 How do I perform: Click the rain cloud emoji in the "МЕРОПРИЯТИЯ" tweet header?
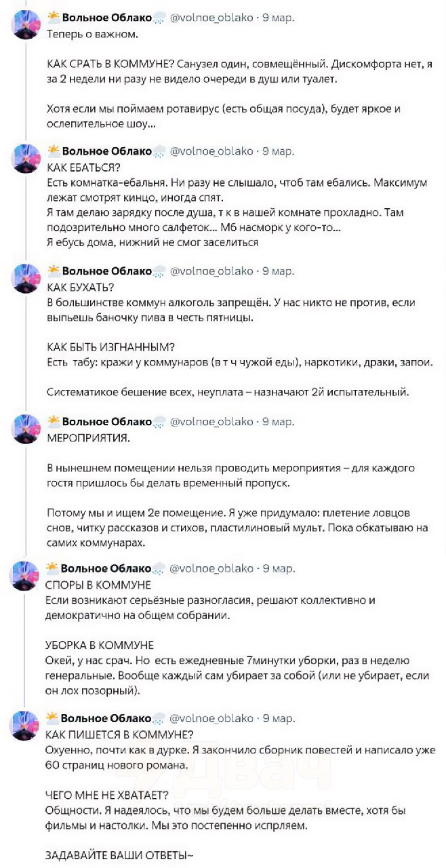159,422
